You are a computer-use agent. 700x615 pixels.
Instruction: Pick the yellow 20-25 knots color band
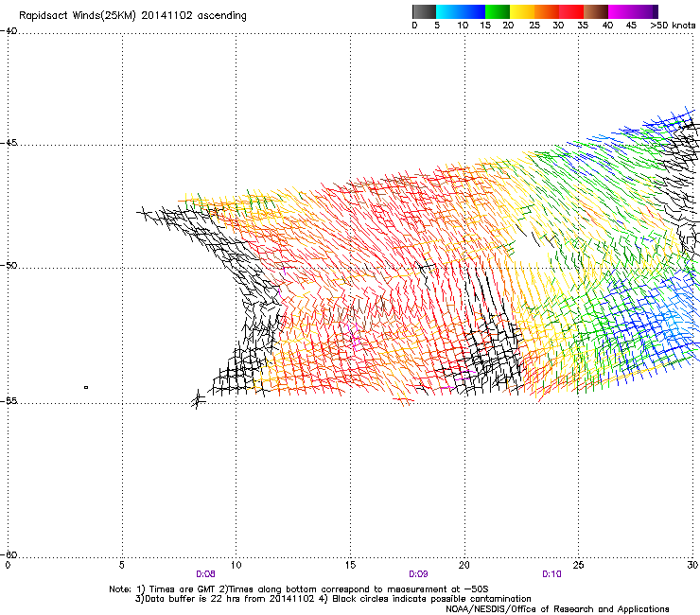(x=522, y=11)
